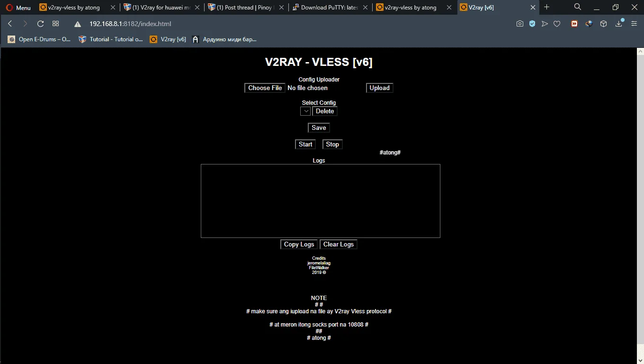Open the Opera Menu
The width and height of the screenshot is (644, 364).
[18, 8]
